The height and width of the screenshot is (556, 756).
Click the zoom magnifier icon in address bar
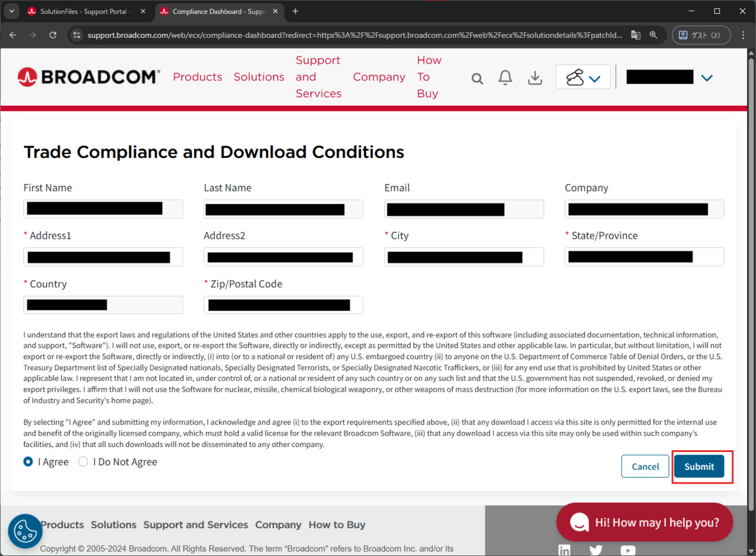coord(654,35)
